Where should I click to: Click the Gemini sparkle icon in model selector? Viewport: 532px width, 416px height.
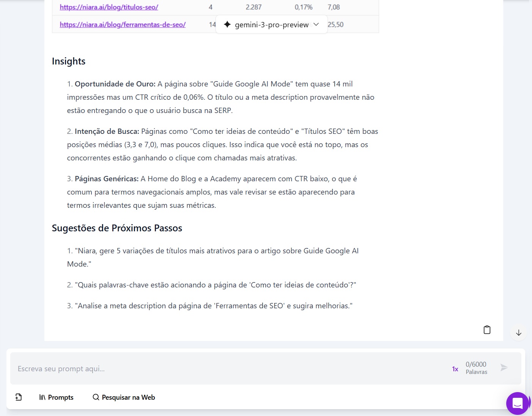227,25
